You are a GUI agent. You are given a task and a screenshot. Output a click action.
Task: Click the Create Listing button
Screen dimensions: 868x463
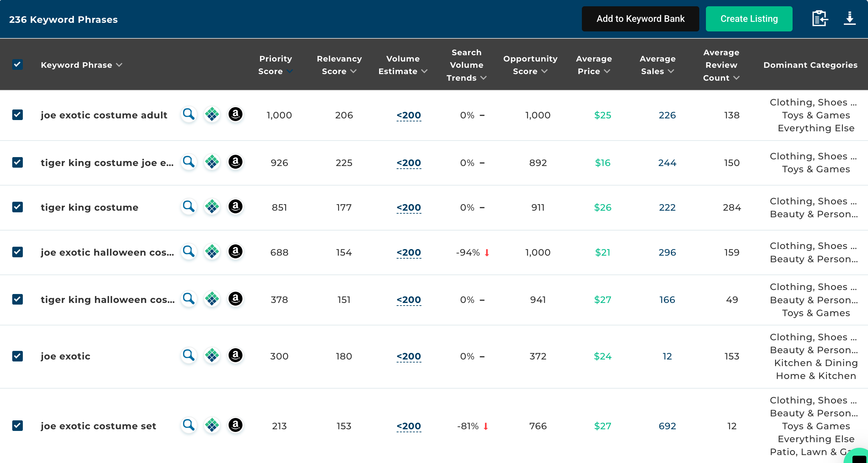pyautogui.click(x=750, y=19)
